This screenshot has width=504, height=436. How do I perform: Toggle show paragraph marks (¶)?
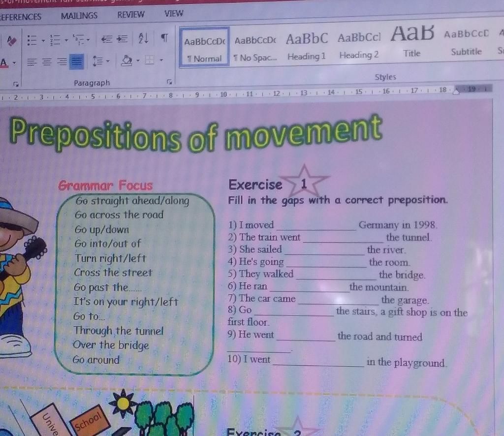[164, 38]
